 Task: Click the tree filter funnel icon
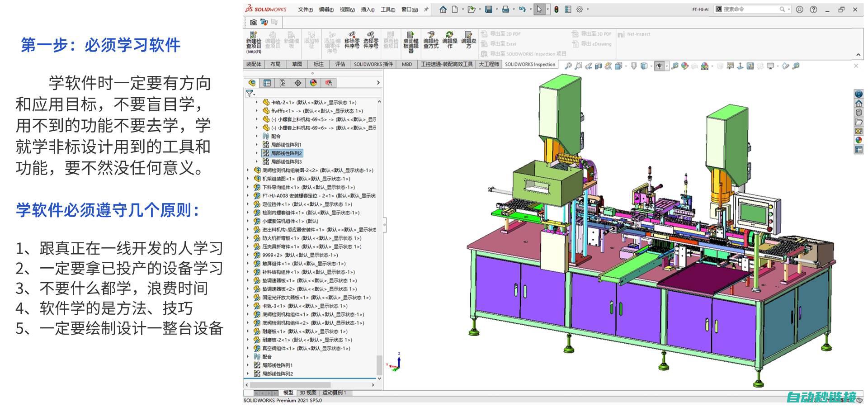(x=249, y=93)
